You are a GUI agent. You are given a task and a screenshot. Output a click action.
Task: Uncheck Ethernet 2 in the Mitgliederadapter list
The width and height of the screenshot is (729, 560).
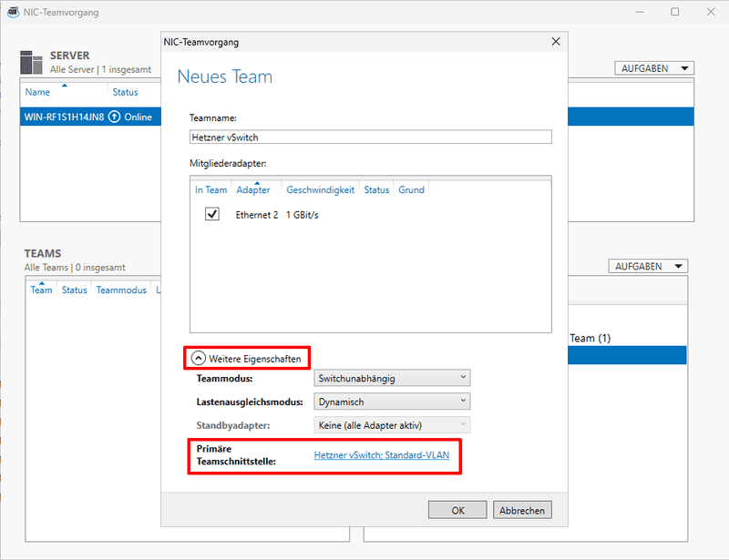click(211, 214)
